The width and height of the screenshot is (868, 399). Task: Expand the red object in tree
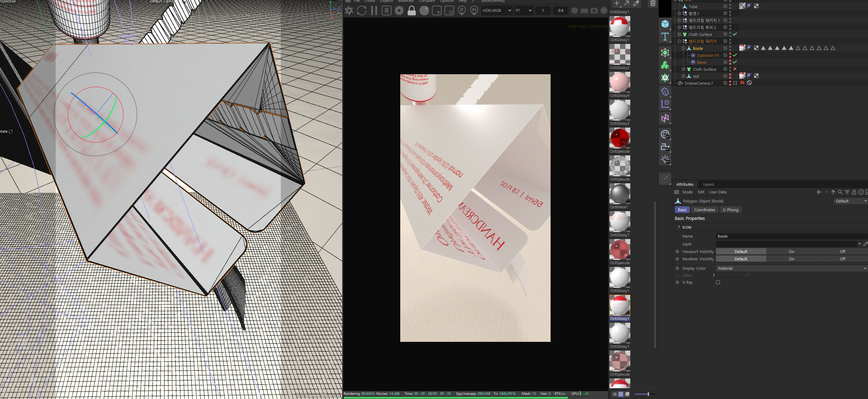click(683, 76)
